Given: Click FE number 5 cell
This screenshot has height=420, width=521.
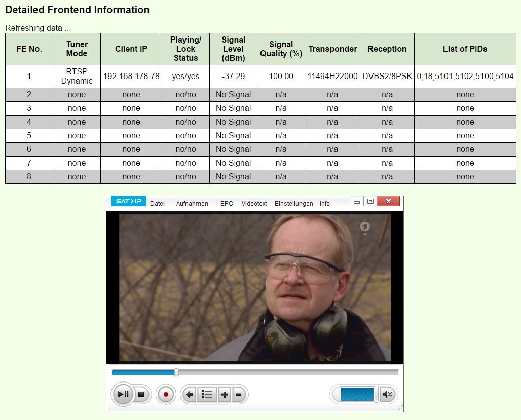Looking at the screenshot, I should pos(29,136).
